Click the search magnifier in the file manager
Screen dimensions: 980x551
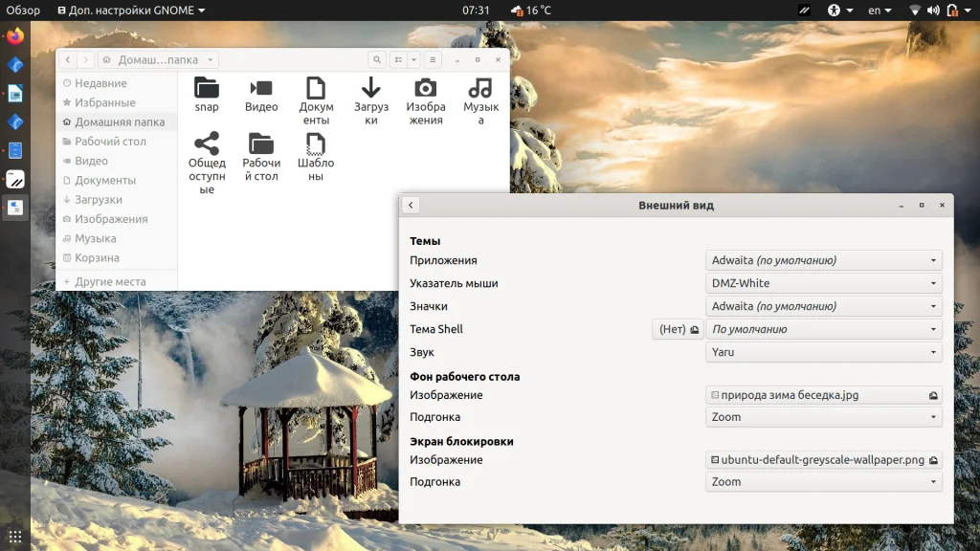(x=378, y=59)
